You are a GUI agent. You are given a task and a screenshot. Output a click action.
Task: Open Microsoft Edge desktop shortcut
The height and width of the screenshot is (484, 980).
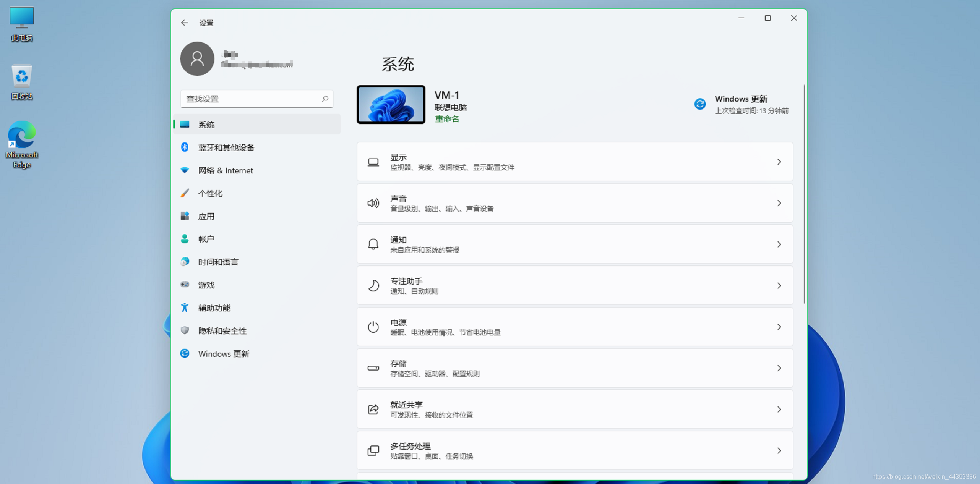(22, 144)
